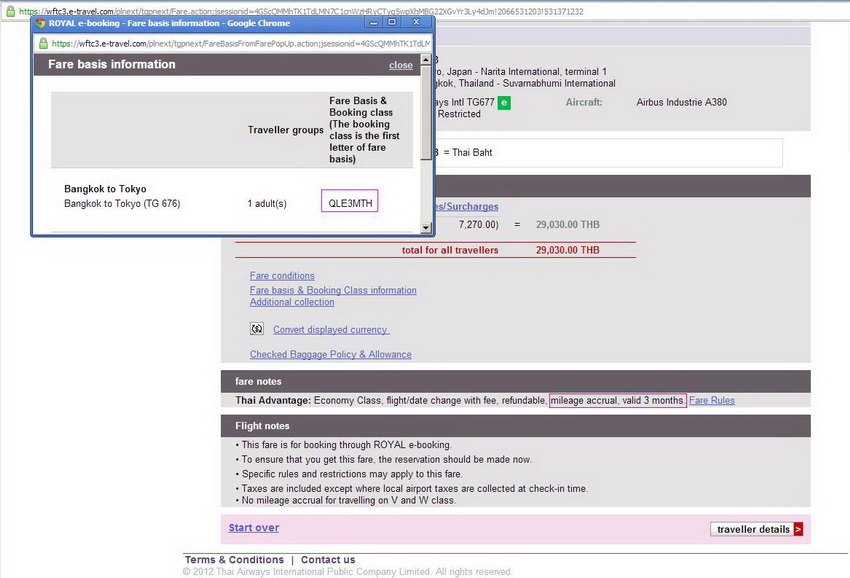Image resolution: width=850 pixels, height=578 pixels.
Task: Click the 'Fare Basis & Booking class' column header
Action: pyautogui.click(x=364, y=130)
